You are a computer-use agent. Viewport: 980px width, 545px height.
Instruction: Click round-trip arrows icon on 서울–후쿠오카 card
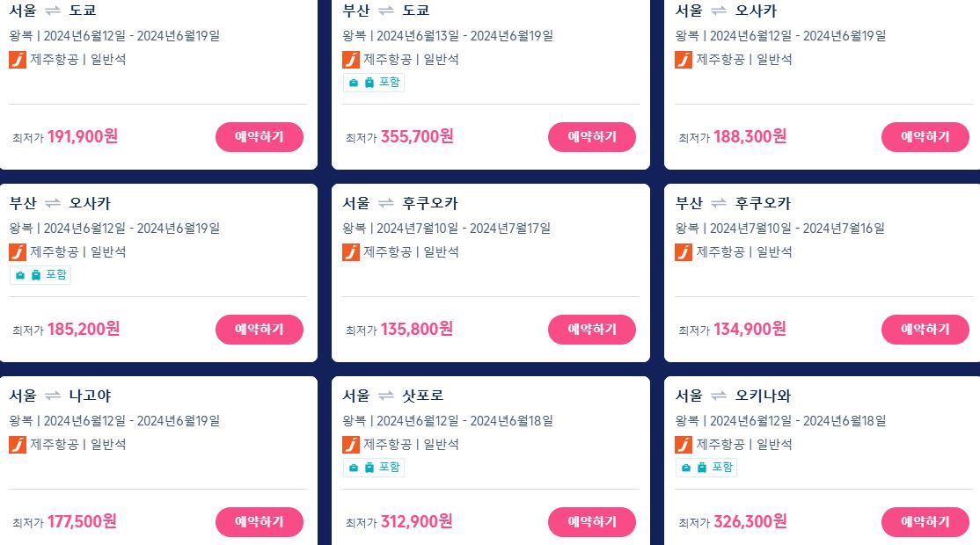386,203
